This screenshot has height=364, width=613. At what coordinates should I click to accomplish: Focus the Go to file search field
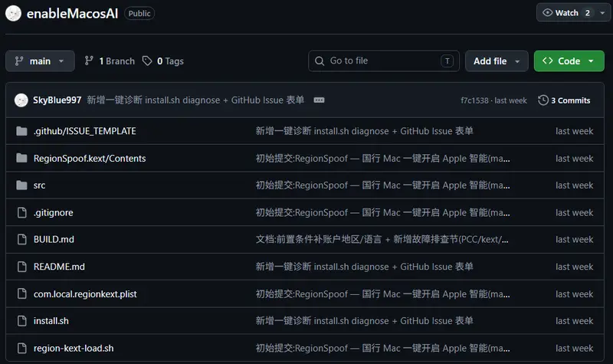tap(384, 61)
